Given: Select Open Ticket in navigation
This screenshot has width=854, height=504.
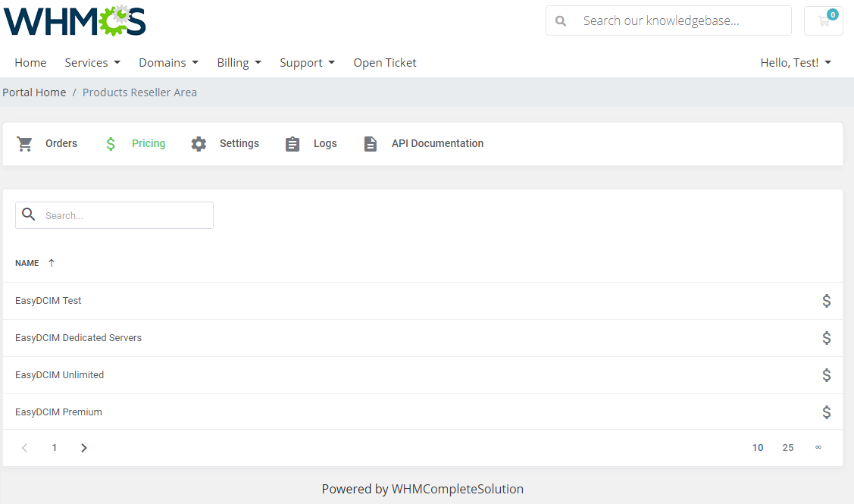Looking at the screenshot, I should tap(385, 63).
